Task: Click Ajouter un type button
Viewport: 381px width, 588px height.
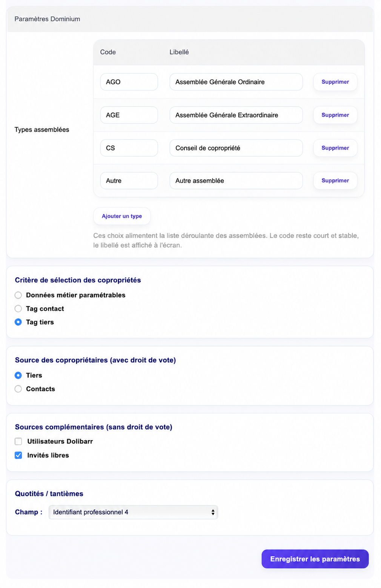Action: click(x=122, y=216)
